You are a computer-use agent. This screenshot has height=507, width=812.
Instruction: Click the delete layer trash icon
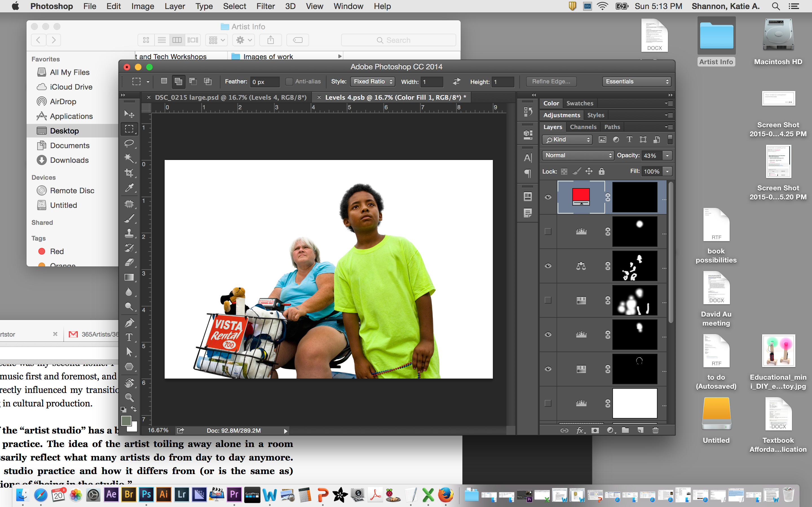click(655, 430)
